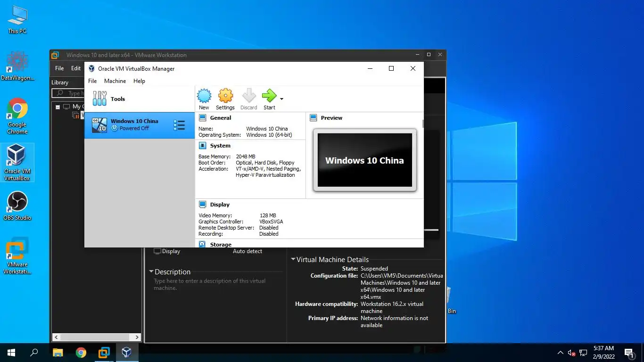This screenshot has height=362, width=644.
Task: Maximize the VirtualBox Manager window
Action: point(391,68)
